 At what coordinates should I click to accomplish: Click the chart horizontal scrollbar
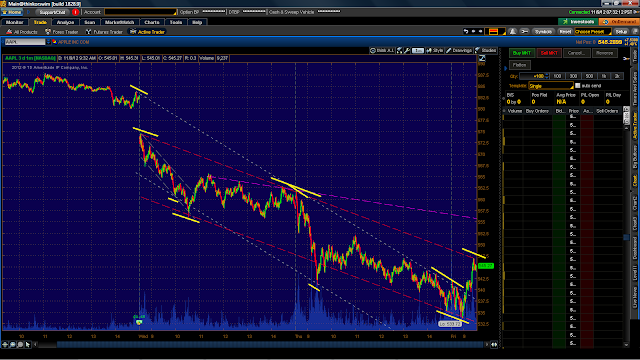[x=261, y=345]
